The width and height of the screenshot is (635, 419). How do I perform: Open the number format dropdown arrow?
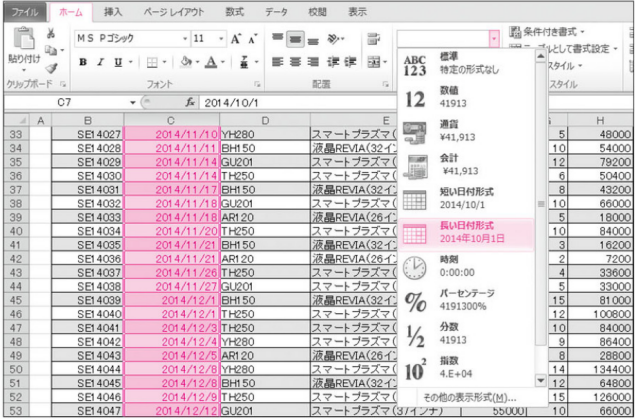(x=494, y=39)
